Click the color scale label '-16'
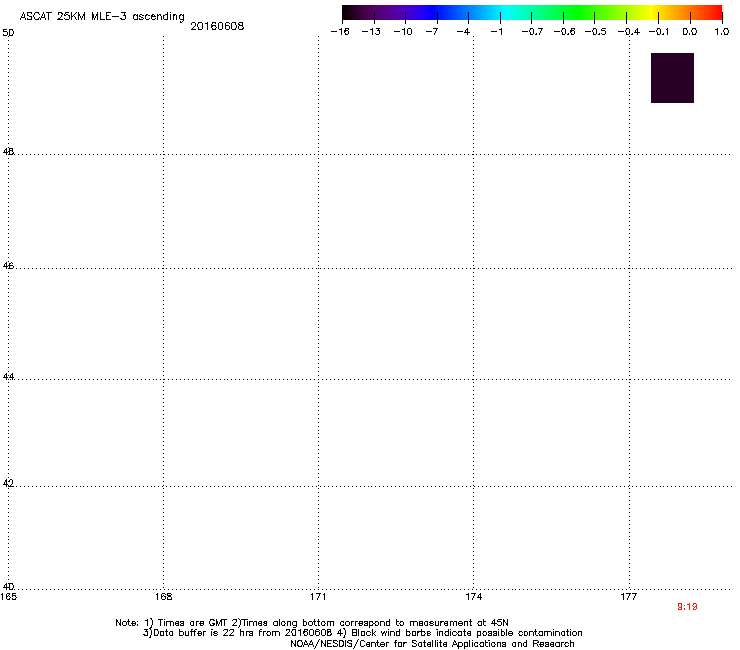This screenshot has width=740, height=650. [x=340, y=32]
